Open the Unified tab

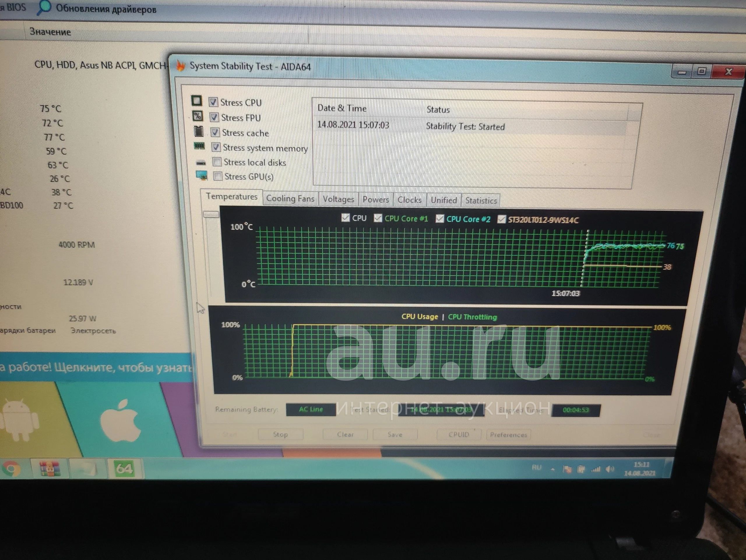click(x=444, y=200)
